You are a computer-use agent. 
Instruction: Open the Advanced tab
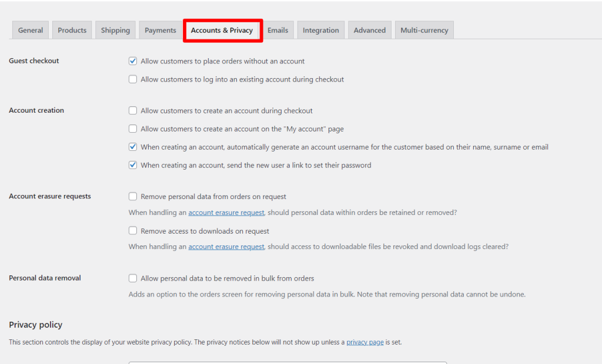(369, 31)
